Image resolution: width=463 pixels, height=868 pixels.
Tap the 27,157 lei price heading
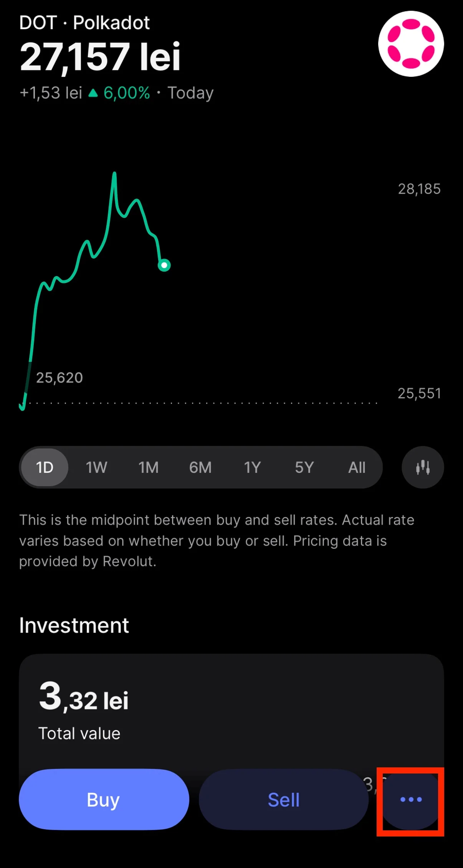click(100, 57)
